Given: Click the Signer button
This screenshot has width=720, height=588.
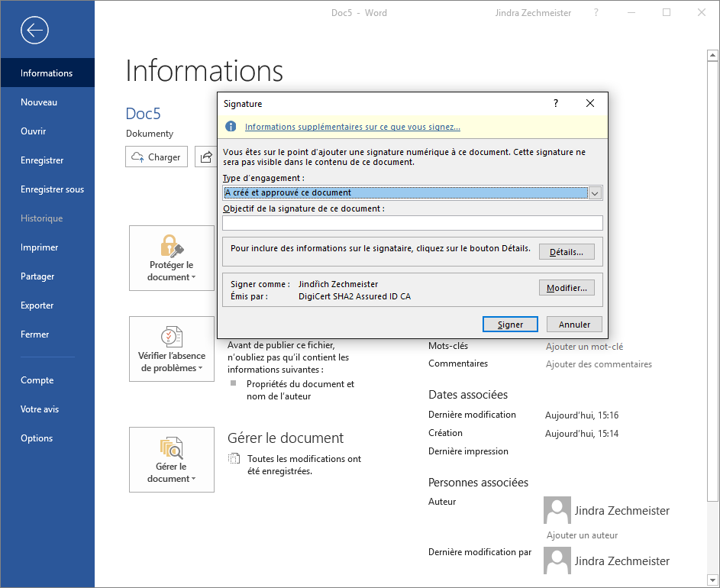Looking at the screenshot, I should [510, 325].
